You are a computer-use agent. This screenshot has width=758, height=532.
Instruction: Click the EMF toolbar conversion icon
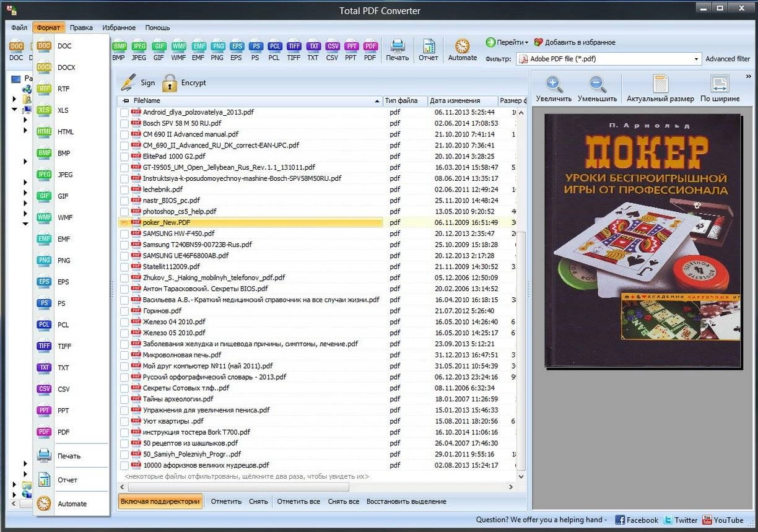pos(198,50)
